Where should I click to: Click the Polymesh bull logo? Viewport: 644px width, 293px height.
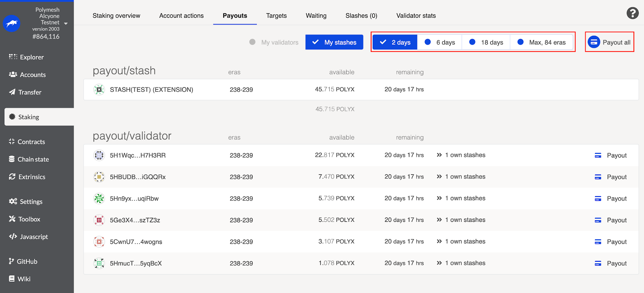[x=12, y=23]
